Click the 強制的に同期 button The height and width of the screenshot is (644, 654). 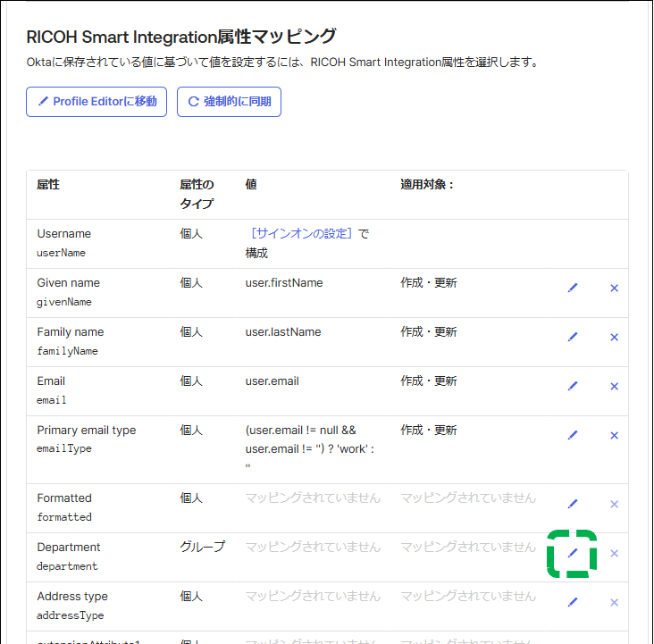[x=229, y=102]
